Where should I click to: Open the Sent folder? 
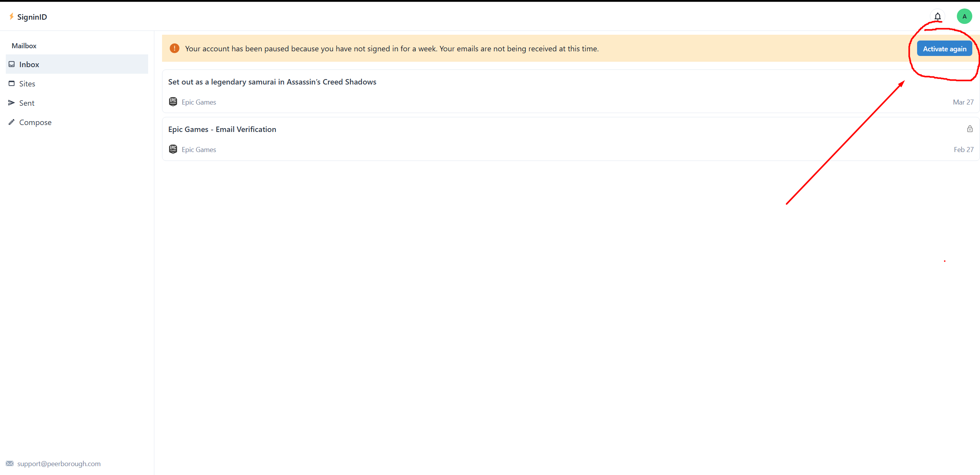click(27, 103)
